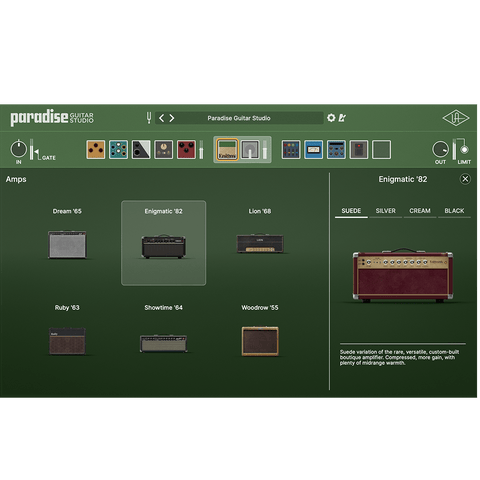Select the dark gold-dial pedal slot
This screenshot has height=480, width=480.
[164, 149]
